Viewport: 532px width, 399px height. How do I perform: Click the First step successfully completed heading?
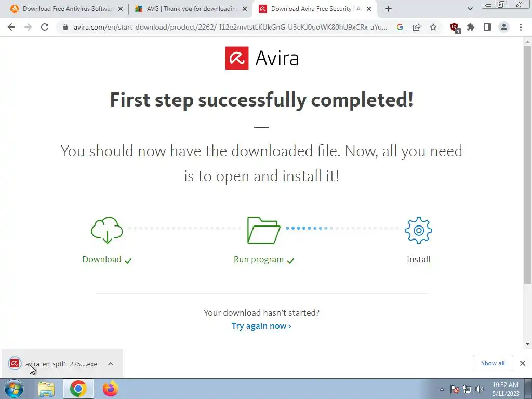(262, 100)
